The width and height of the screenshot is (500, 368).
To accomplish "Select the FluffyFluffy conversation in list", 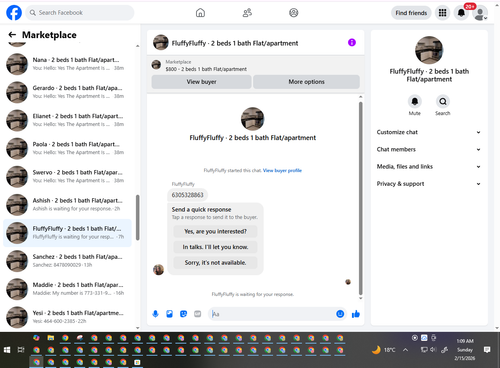I will click(67, 233).
